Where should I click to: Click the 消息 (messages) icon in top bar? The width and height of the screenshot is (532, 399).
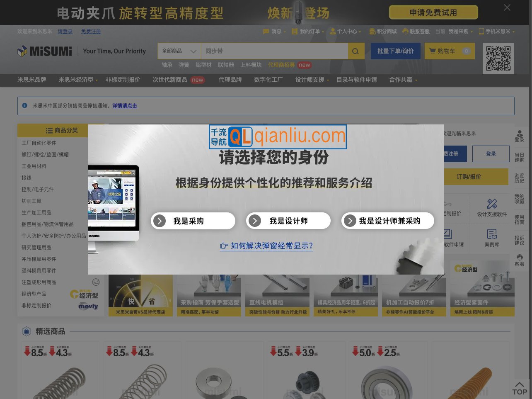[x=266, y=31]
